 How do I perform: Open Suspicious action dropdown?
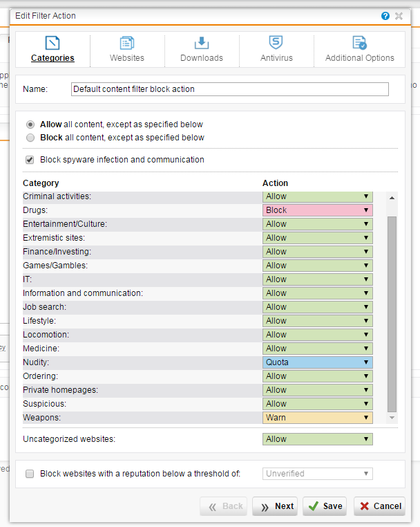(317, 404)
